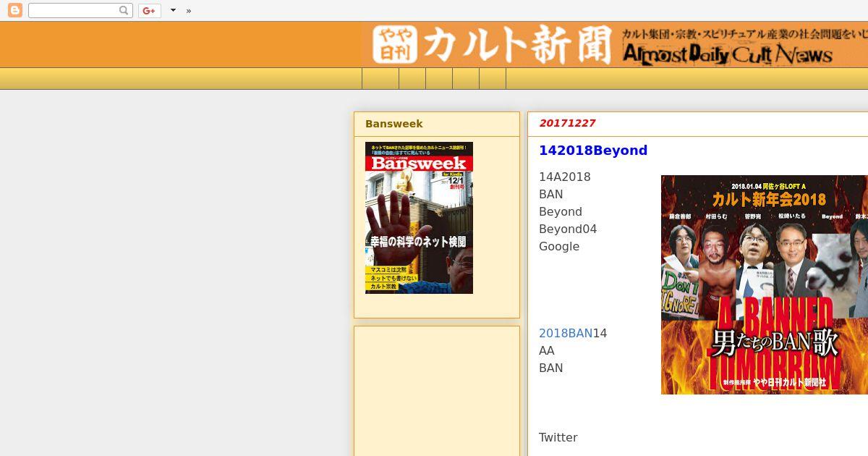The height and width of the screenshot is (456, 868).
Task: Click the Beyond04 text line
Action: [x=568, y=229]
